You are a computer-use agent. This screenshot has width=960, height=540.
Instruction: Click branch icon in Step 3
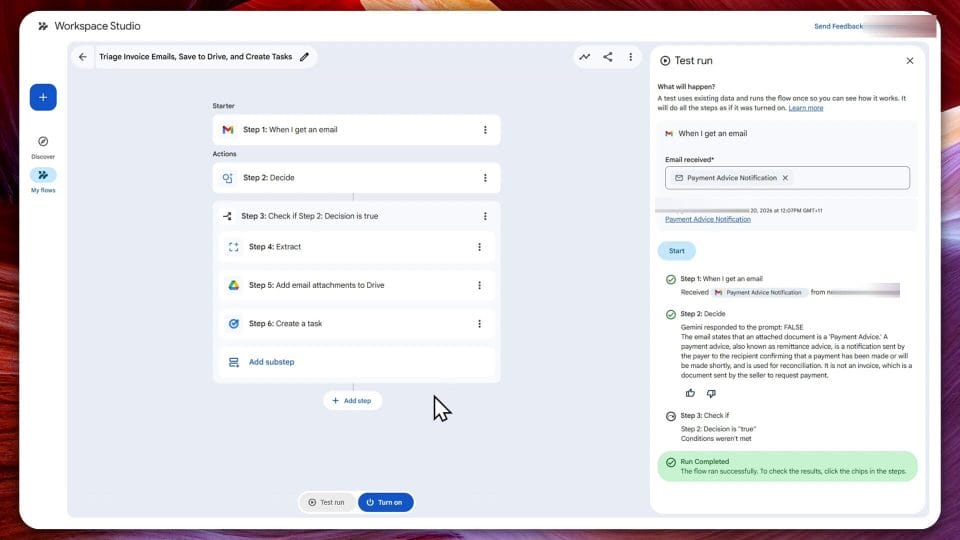pos(227,216)
